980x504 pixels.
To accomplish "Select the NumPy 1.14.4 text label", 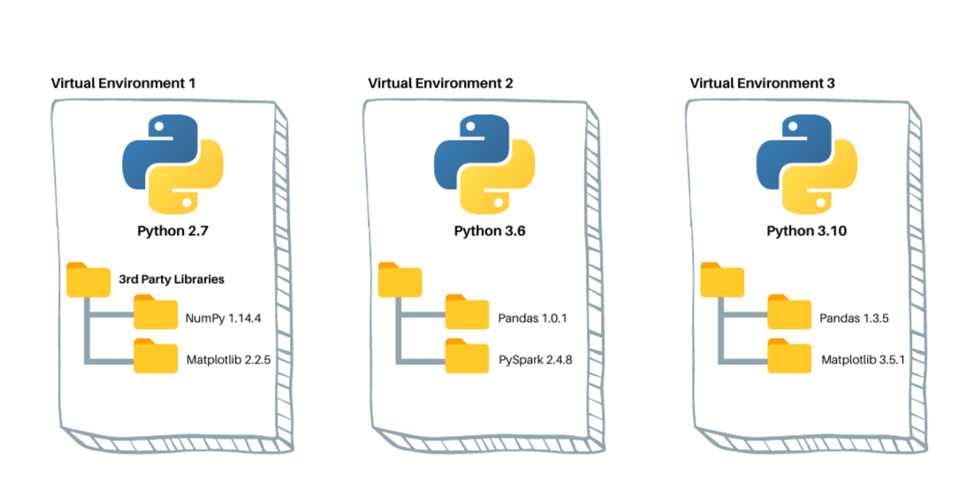I will pyautogui.click(x=223, y=318).
